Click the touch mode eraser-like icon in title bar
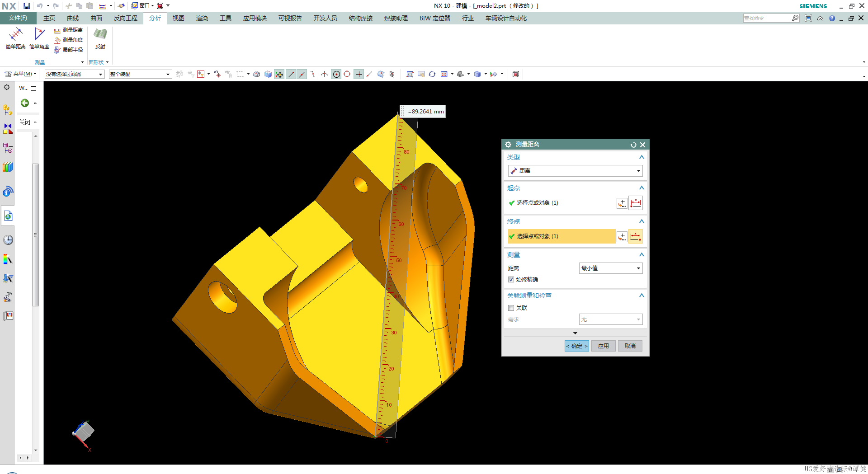Image resolution: width=868 pixels, height=474 pixels. [x=121, y=6]
